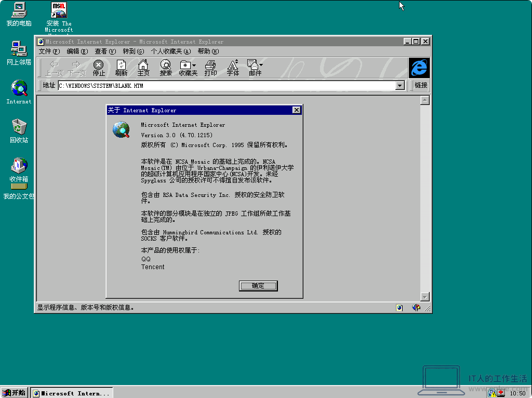The image size is (532, 398).
Task: Click the Version 3.0 (4.70.1215) text
Action: 177,135
